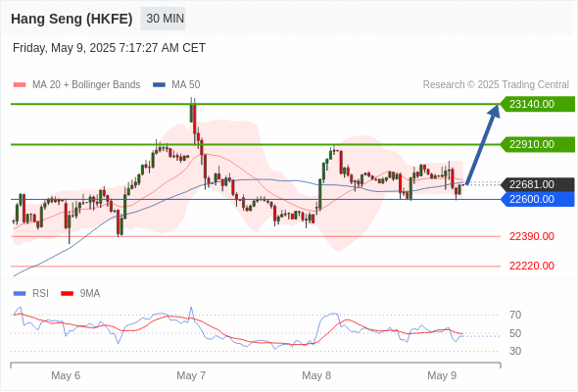The height and width of the screenshot is (392, 578).
Task: Click the 22600.00 blue pivot label
Action: pos(538,199)
